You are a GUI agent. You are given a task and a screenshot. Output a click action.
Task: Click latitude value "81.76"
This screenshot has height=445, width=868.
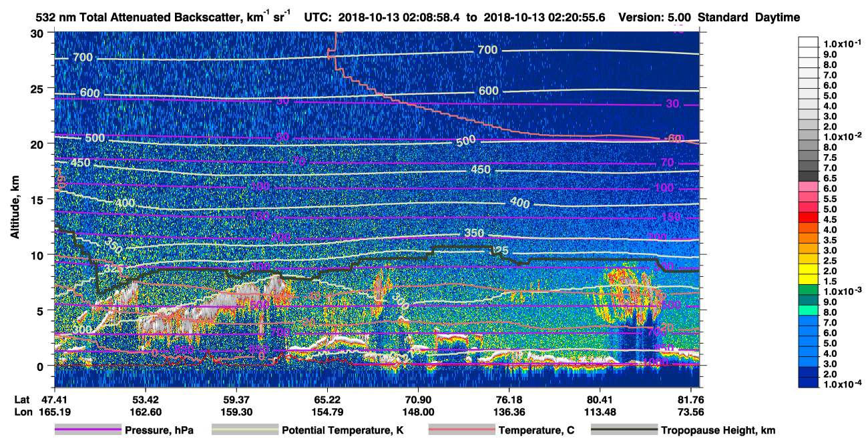click(690, 400)
